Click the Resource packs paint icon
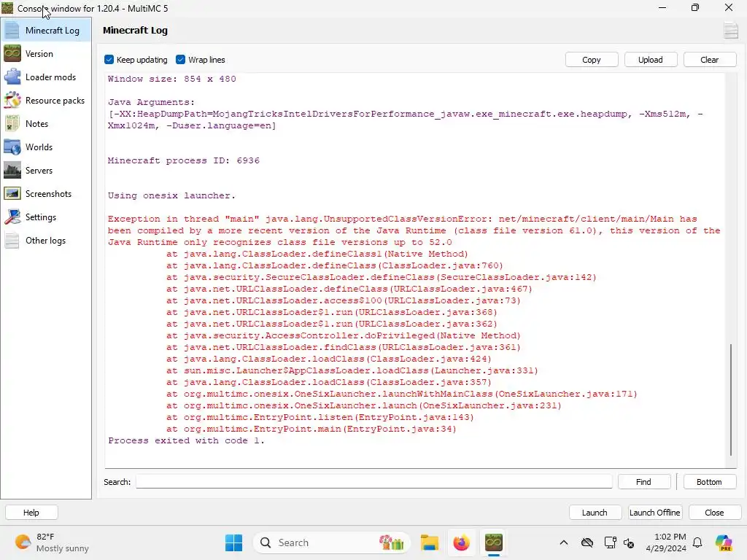Viewport: 747px width, 560px height. tap(12, 101)
